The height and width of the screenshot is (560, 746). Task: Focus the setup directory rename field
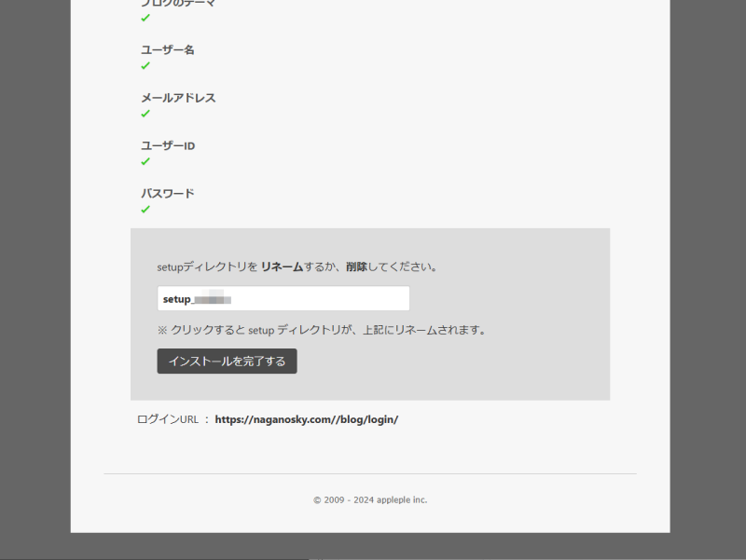click(x=283, y=299)
